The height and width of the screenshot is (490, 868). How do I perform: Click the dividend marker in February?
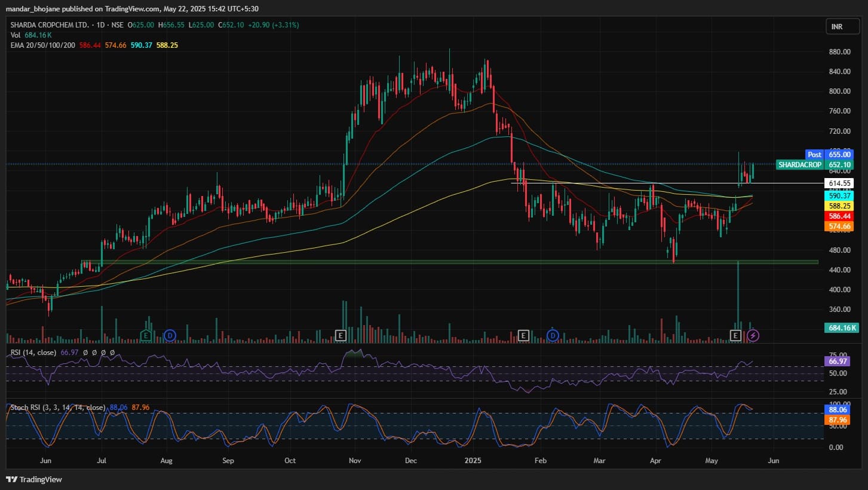pos(553,335)
